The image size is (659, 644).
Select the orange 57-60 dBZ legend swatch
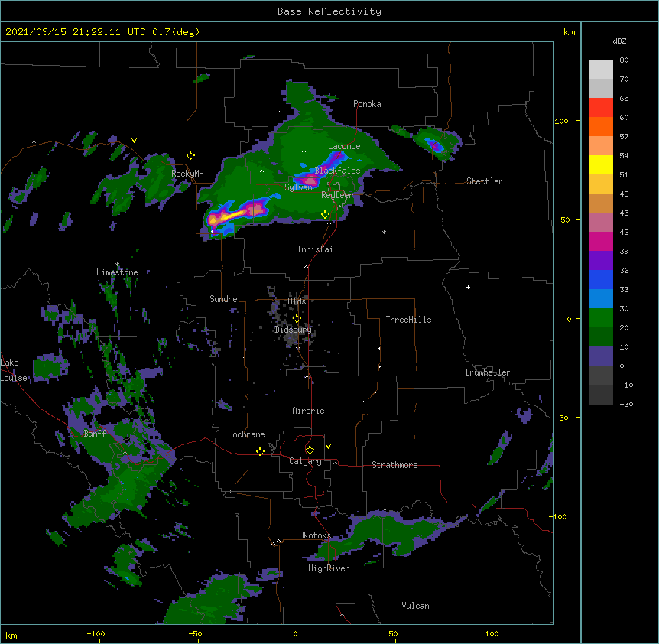pos(601,126)
